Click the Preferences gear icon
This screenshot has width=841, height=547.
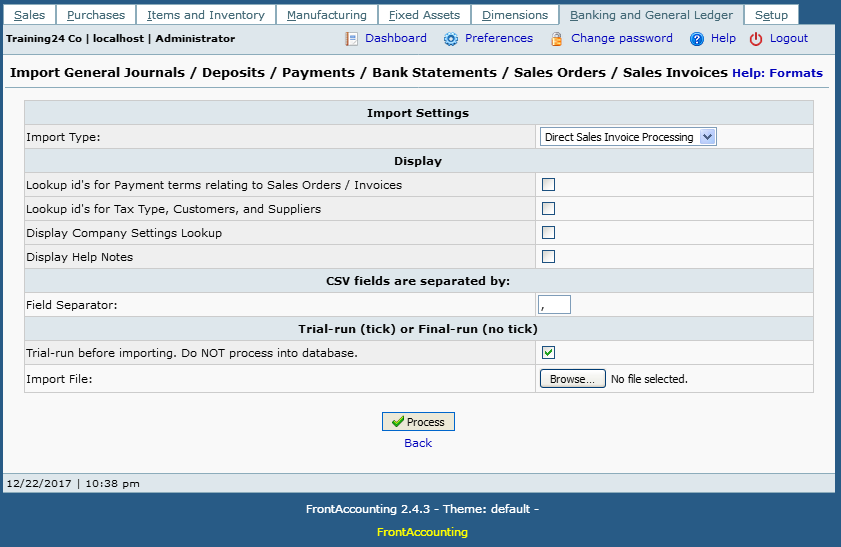[x=451, y=39]
